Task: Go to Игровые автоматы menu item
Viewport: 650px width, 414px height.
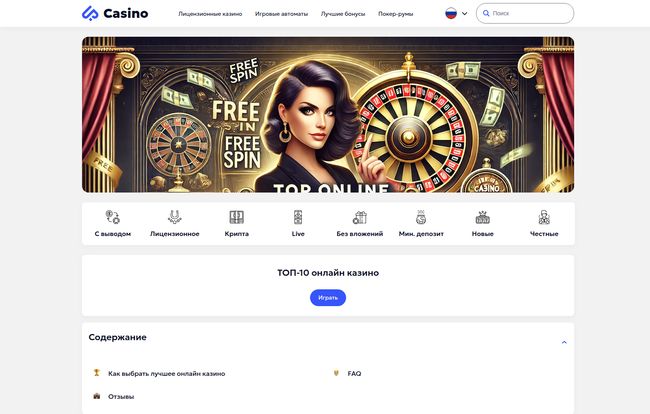Action: pos(281,14)
